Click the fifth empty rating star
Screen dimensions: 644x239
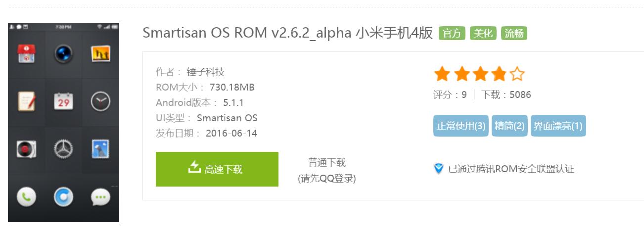[517, 75]
